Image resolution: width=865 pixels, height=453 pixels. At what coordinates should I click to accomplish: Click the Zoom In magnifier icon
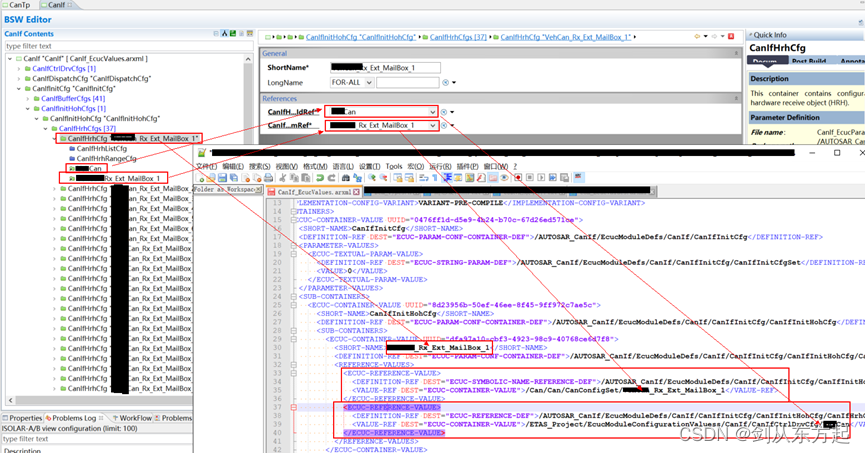point(372,178)
